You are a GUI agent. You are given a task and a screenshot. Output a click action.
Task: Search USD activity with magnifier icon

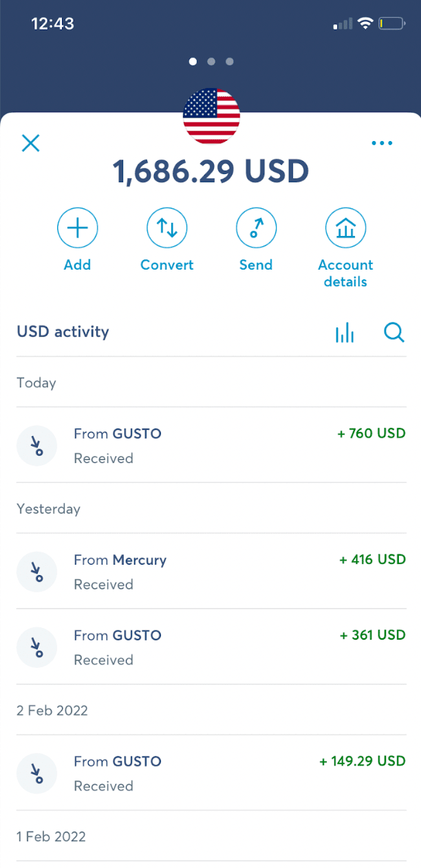pos(393,333)
